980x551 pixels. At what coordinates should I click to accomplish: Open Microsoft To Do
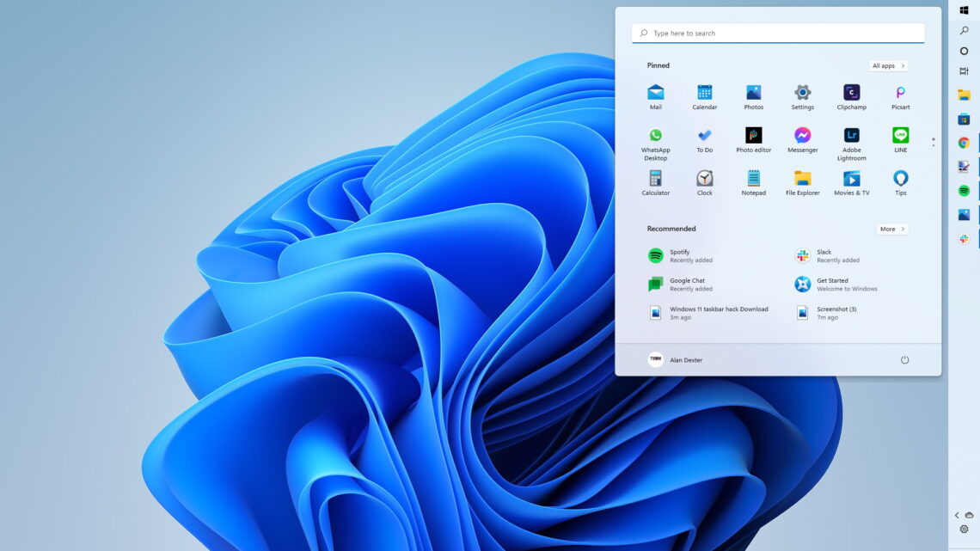click(704, 136)
